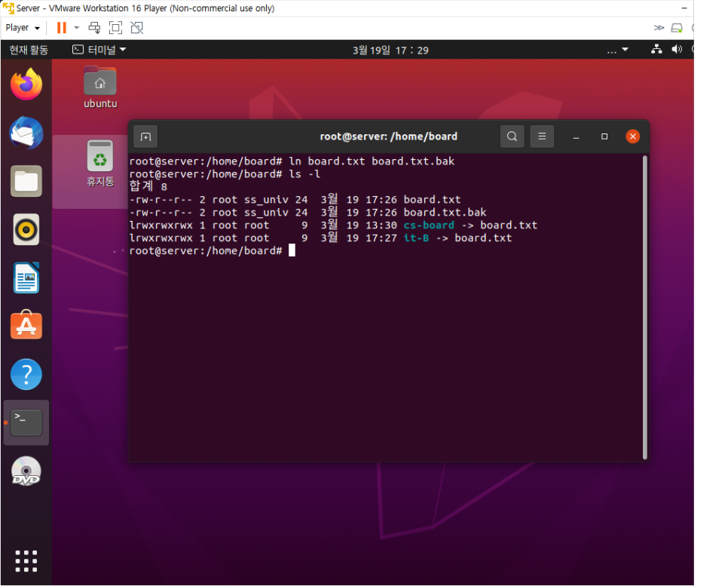The width and height of the screenshot is (728, 586).
Task: Click 현재 활동 activities button
Action: point(29,50)
